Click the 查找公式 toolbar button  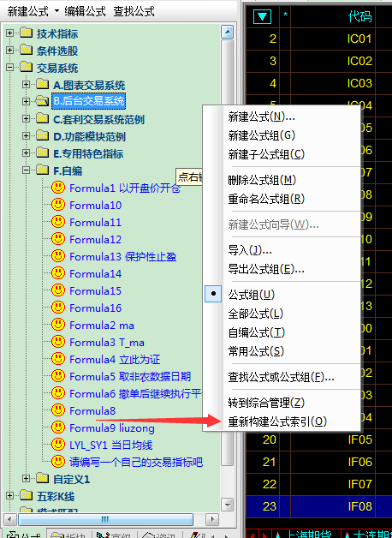click(x=134, y=11)
